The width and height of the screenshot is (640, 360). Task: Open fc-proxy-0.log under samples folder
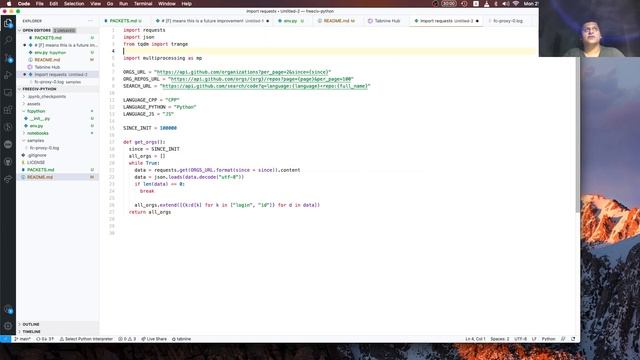44,148
